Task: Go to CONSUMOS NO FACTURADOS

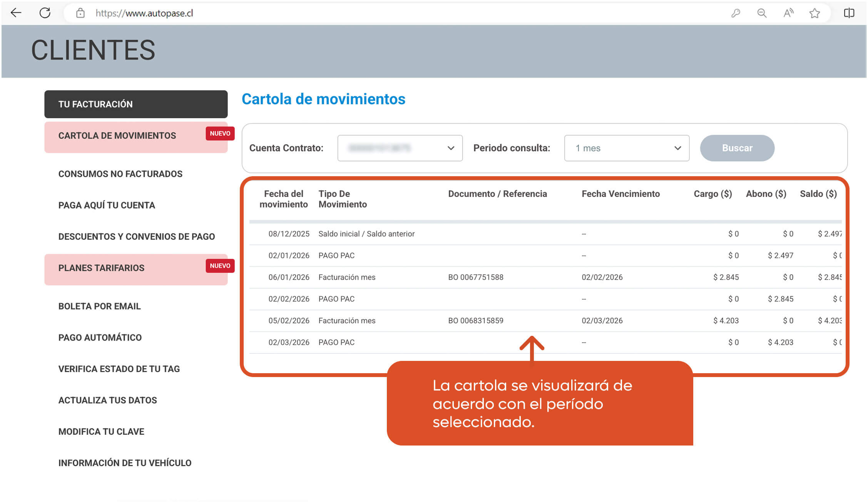Action: [x=120, y=174]
